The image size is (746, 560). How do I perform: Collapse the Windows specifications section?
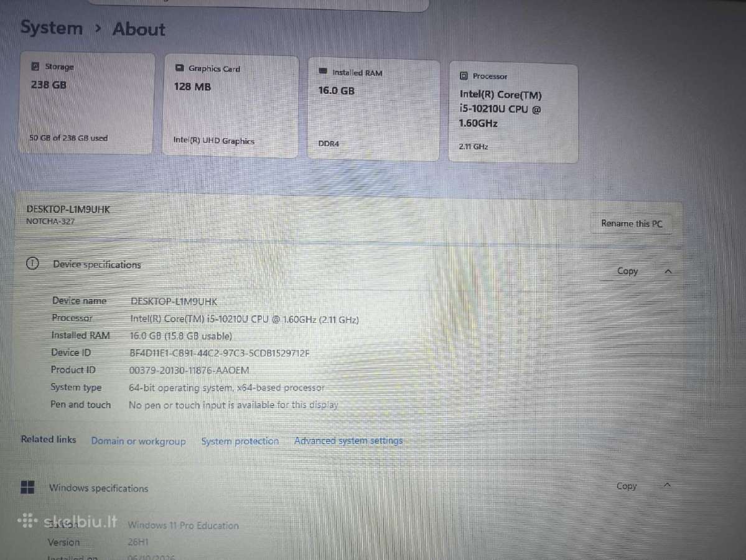[667, 485]
